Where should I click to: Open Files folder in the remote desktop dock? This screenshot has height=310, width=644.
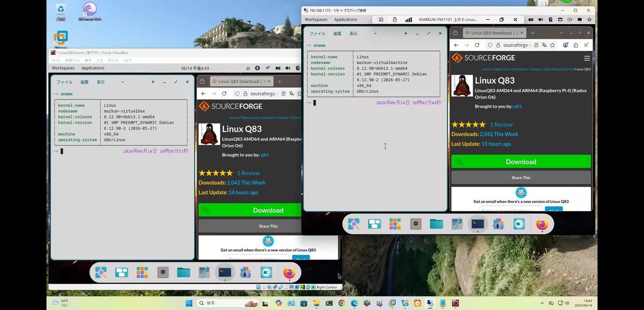click(x=436, y=224)
